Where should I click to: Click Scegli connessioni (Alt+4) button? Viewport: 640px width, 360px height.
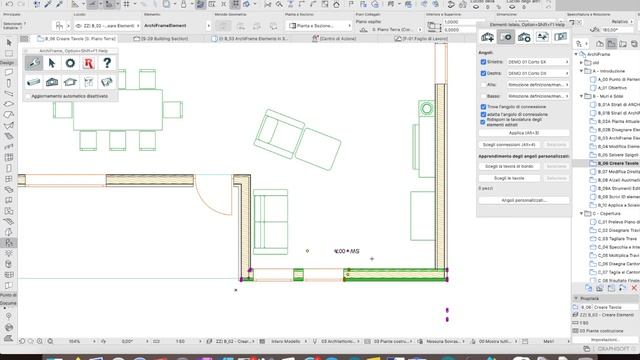coord(509,145)
